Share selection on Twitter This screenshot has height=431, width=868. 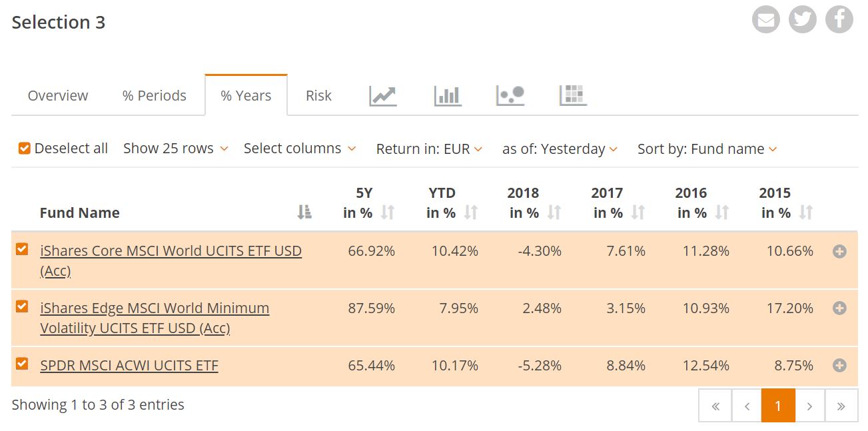803,20
